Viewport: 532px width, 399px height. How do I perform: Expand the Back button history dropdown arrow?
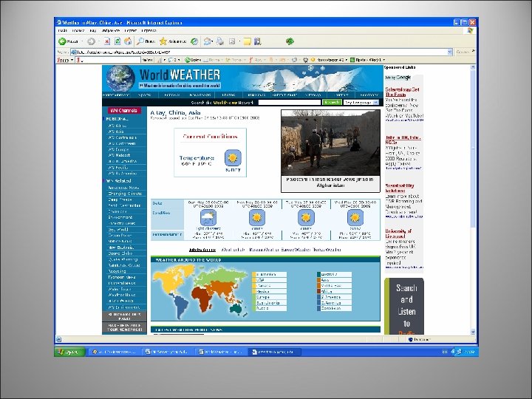82,41
